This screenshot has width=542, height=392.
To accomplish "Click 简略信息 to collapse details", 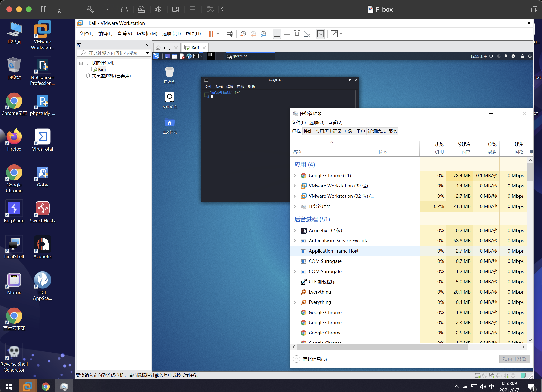I will pos(314,359).
